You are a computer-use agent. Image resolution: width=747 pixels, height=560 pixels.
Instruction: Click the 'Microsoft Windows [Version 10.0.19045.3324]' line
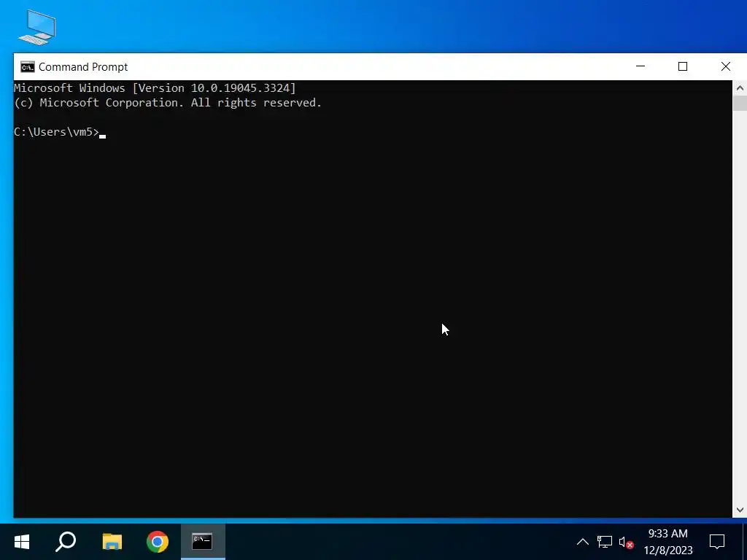tap(155, 88)
